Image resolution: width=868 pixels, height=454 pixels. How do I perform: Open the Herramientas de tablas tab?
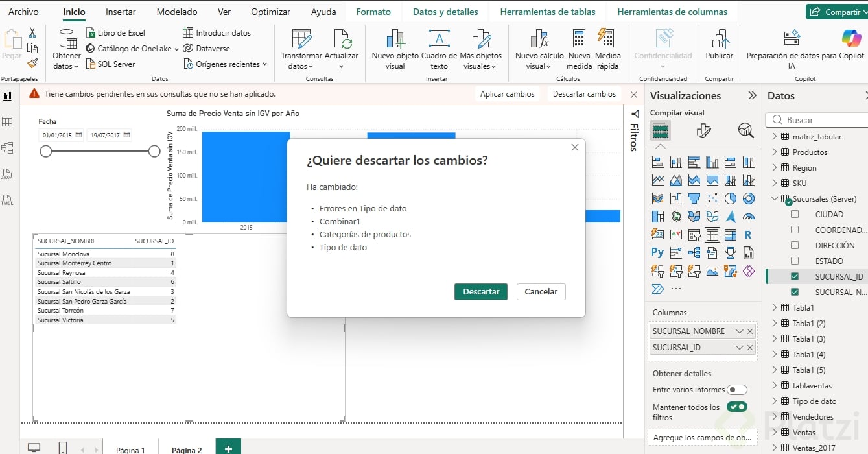pyautogui.click(x=548, y=12)
